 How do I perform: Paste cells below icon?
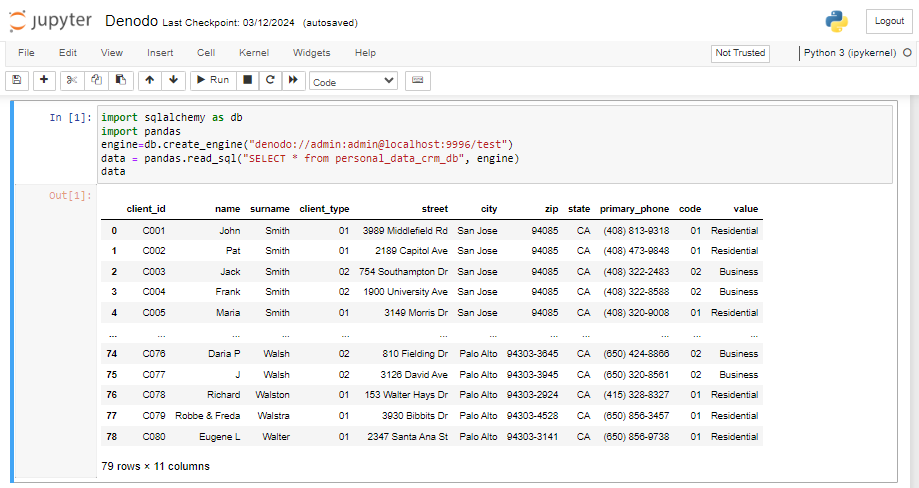click(121, 80)
